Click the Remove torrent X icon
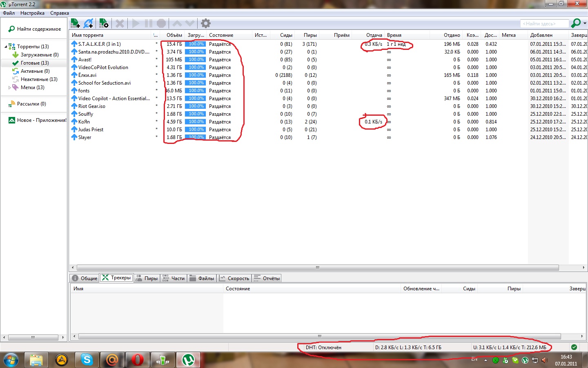 tap(120, 23)
